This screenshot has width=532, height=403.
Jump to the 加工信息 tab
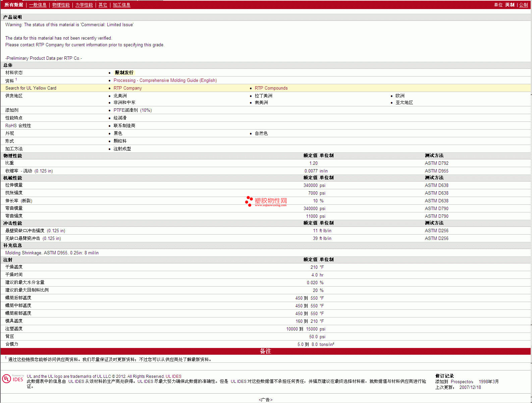coord(121,5)
